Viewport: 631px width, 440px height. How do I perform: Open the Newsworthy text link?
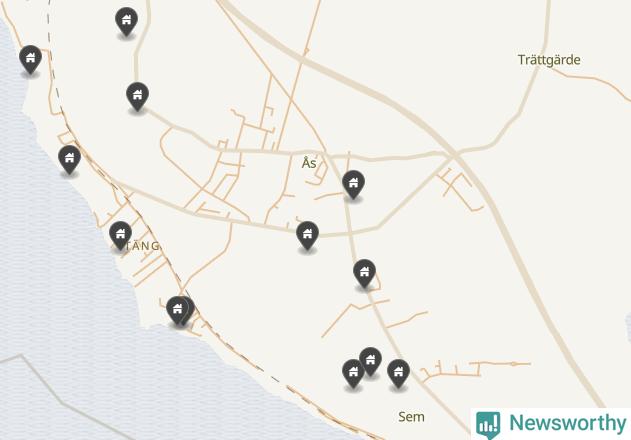click(x=568, y=423)
